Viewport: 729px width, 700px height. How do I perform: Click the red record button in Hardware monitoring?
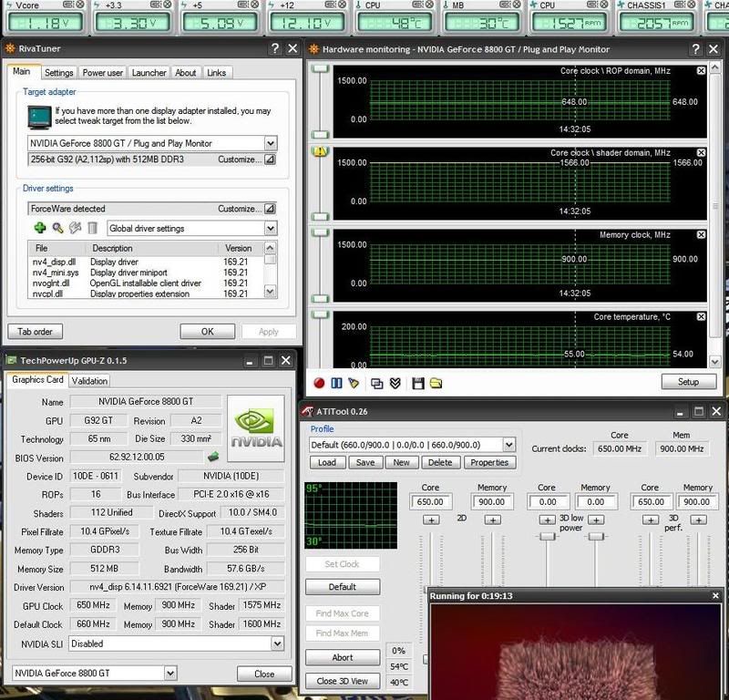click(319, 383)
